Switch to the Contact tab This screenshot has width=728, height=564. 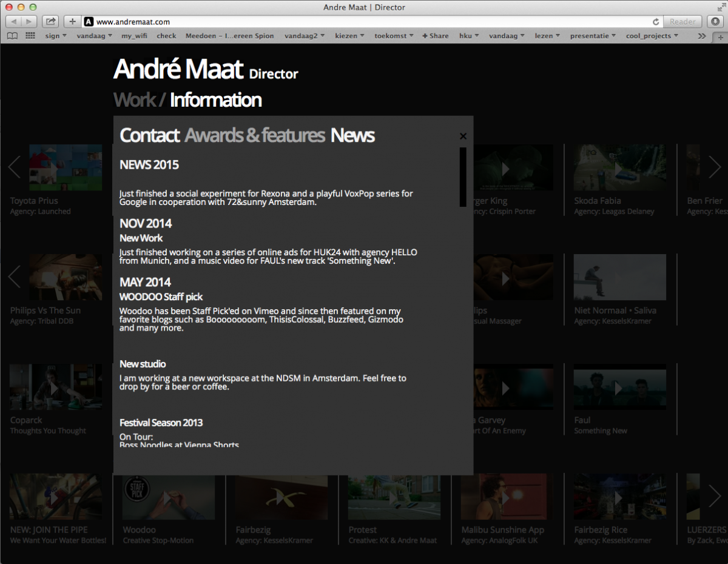[x=149, y=135]
